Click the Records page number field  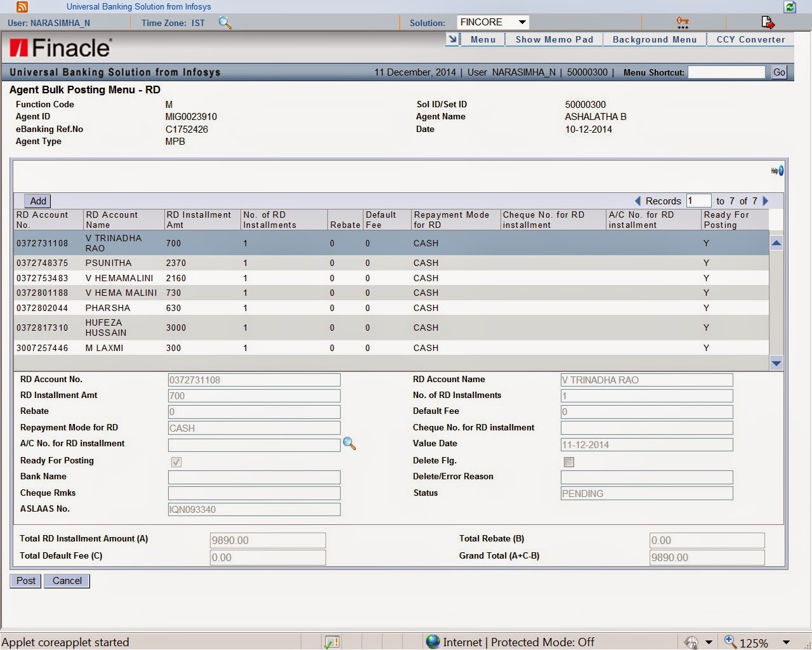[698, 201]
